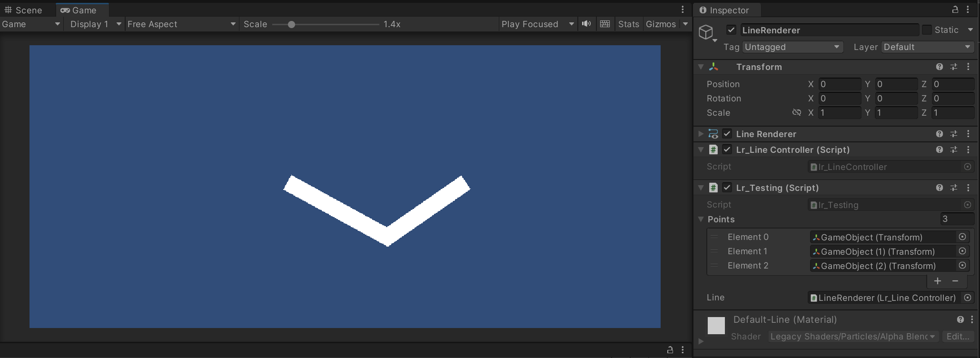Disable the LineRenderer GameObject active checkbox
This screenshot has width=980, height=358.
click(x=731, y=30)
